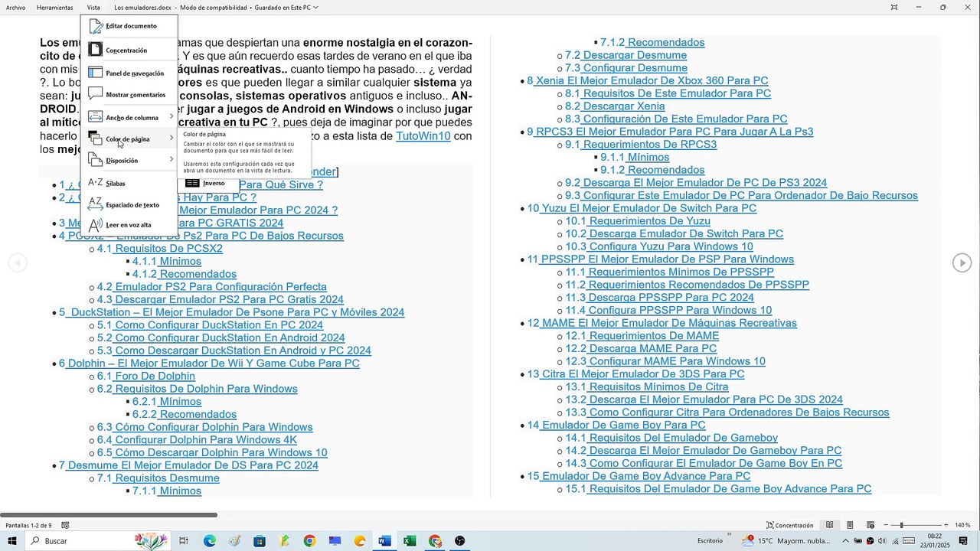Screen dimensions: 980x551
Task: Select Leer en voz alta menu entry
Action: tap(129, 225)
